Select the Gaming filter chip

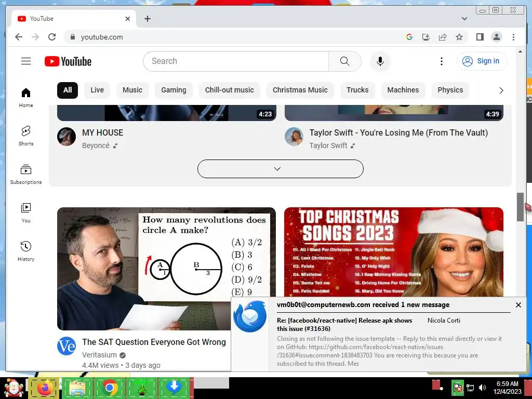coord(174,90)
